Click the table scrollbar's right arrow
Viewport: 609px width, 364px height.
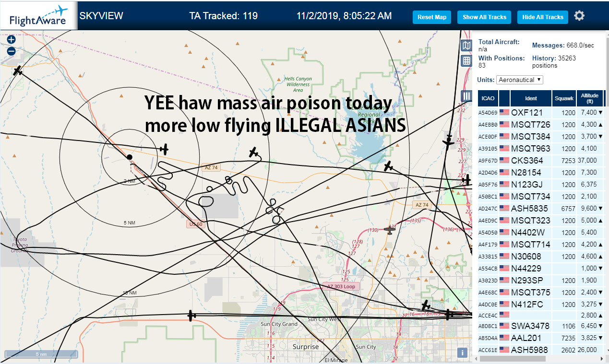click(x=602, y=359)
